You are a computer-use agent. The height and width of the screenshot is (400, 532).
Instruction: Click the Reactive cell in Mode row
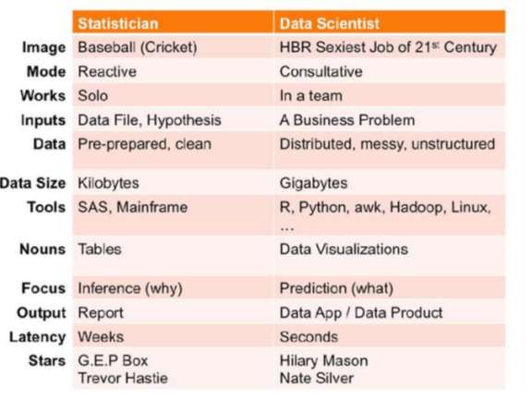(x=173, y=71)
